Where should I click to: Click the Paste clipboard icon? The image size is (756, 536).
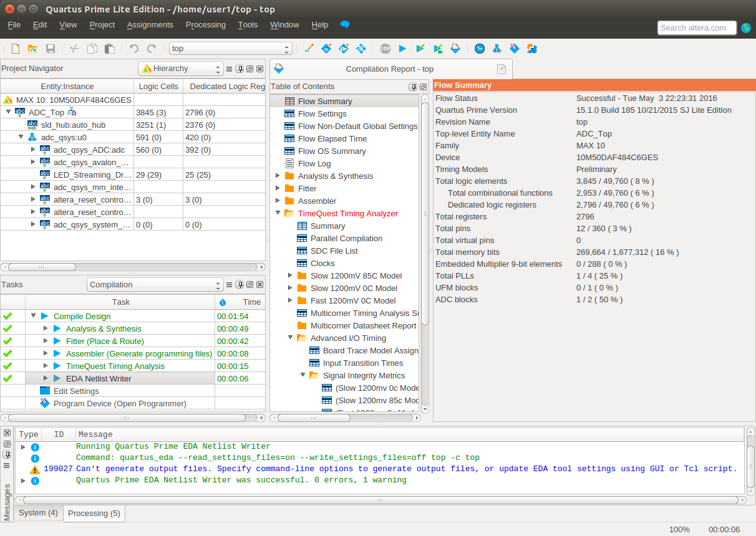click(x=110, y=49)
